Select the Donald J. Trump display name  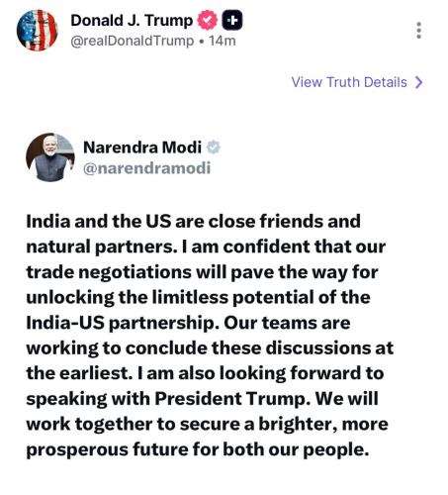click(x=132, y=21)
